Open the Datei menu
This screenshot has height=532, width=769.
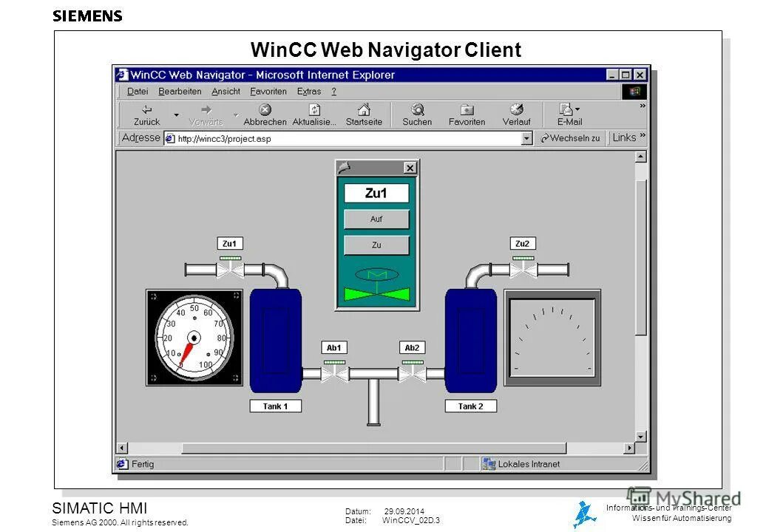pyautogui.click(x=137, y=91)
